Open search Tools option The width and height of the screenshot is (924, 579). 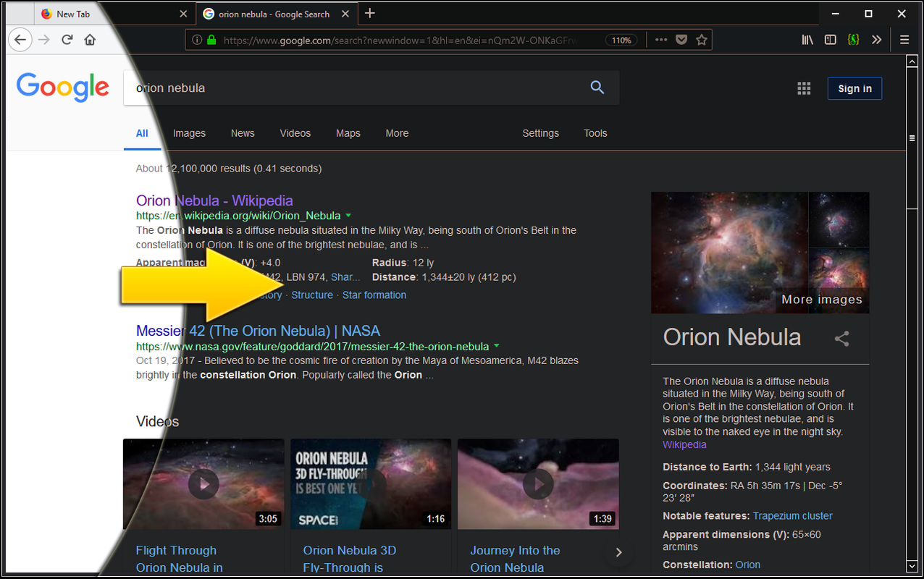coord(596,133)
